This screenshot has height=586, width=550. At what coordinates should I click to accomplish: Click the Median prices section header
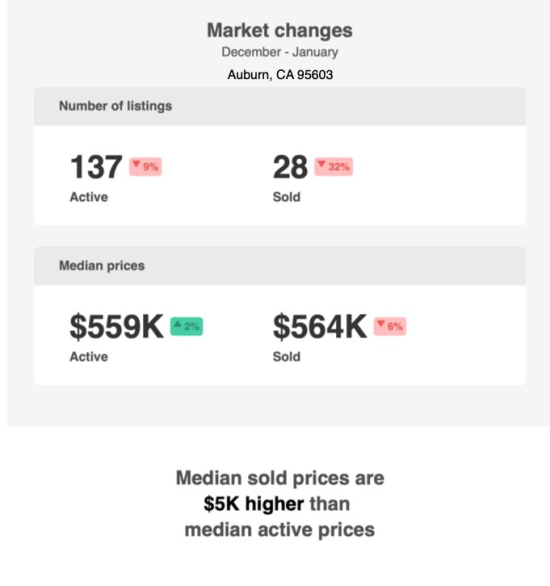(x=102, y=266)
